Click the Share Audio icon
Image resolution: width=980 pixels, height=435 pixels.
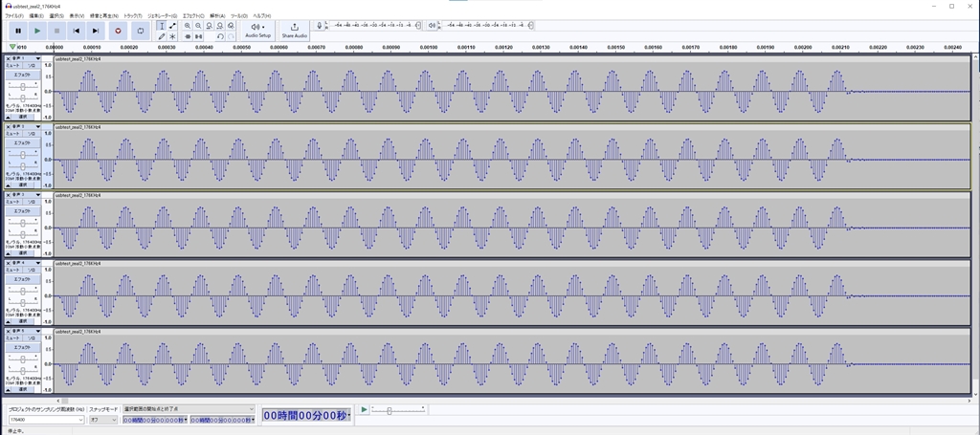point(294,30)
